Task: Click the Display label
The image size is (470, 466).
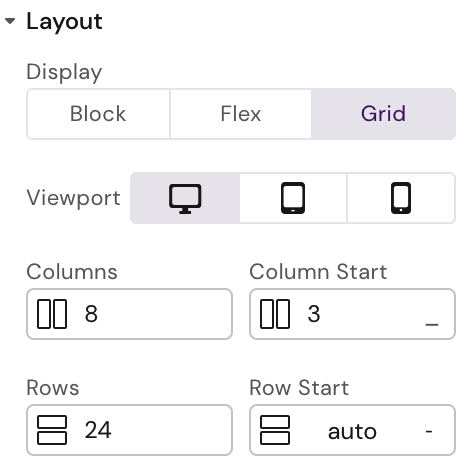Action: (64, 72)
